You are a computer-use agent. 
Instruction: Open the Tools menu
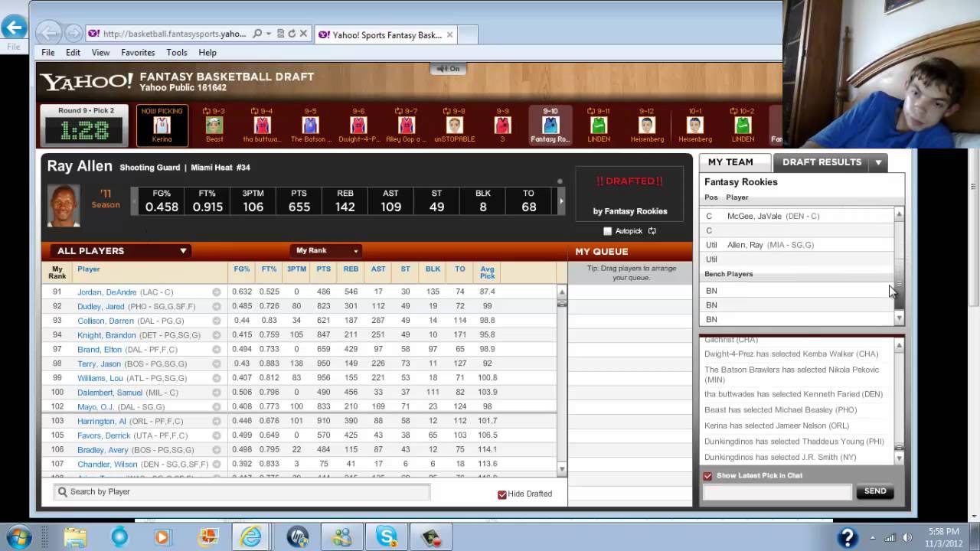[x=177, y=53]
